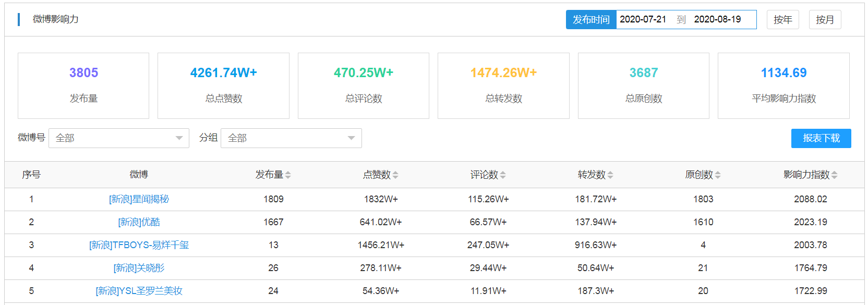
Task: Edit start date 2020-07-21 field
Action: pos(643,20)
